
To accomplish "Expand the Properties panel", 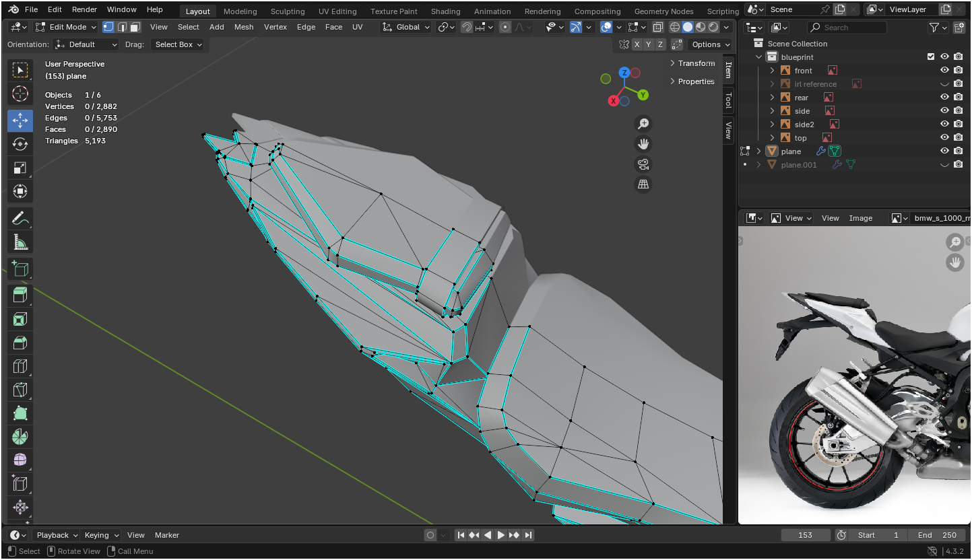I will (692, 81).
